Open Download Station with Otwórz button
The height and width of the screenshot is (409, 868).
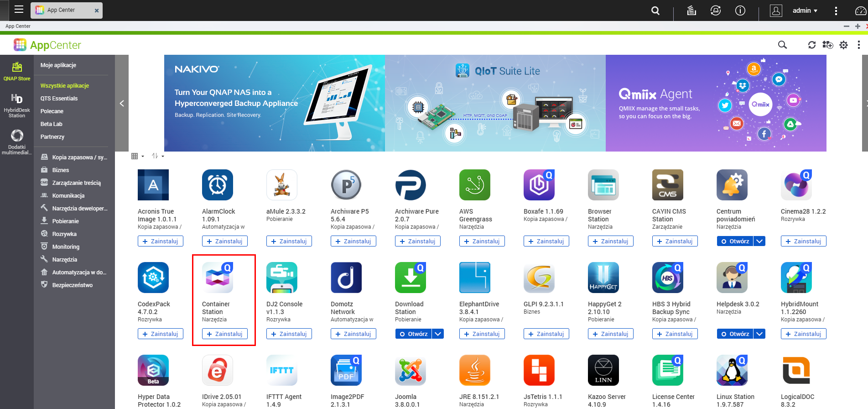pyautogui.click(x=413, y=334)
